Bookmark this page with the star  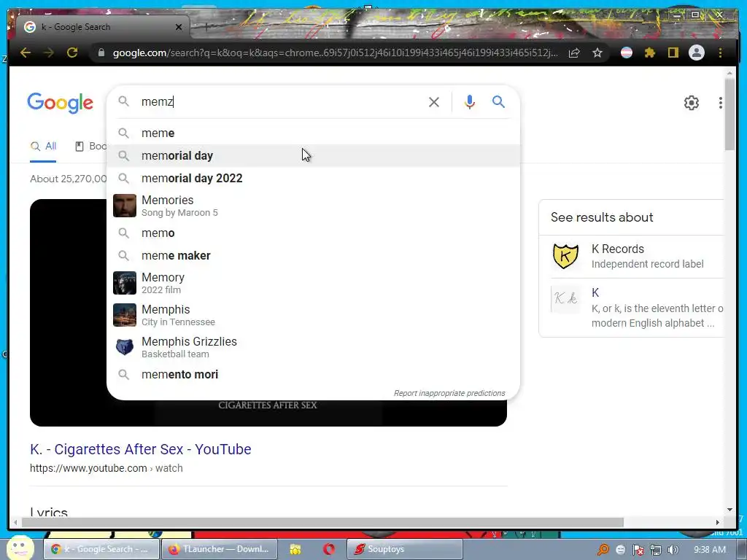[597, 52]
